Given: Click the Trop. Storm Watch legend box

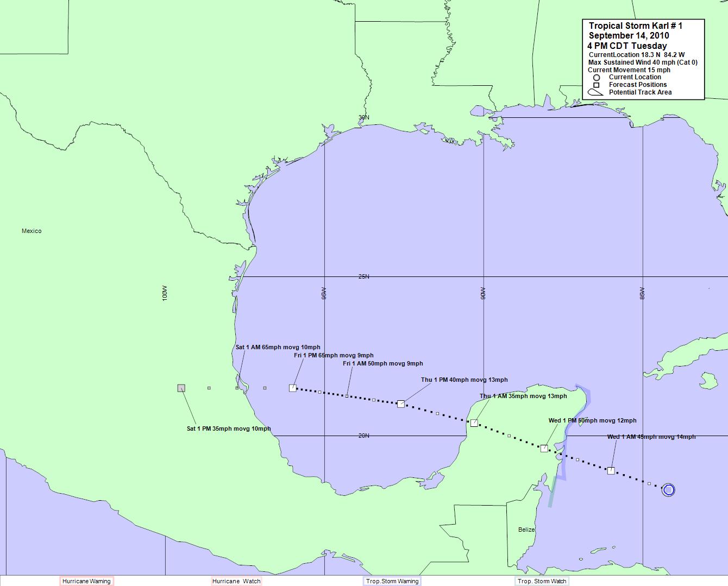Looking at the screenshot, I should click(x=542, y=581).
